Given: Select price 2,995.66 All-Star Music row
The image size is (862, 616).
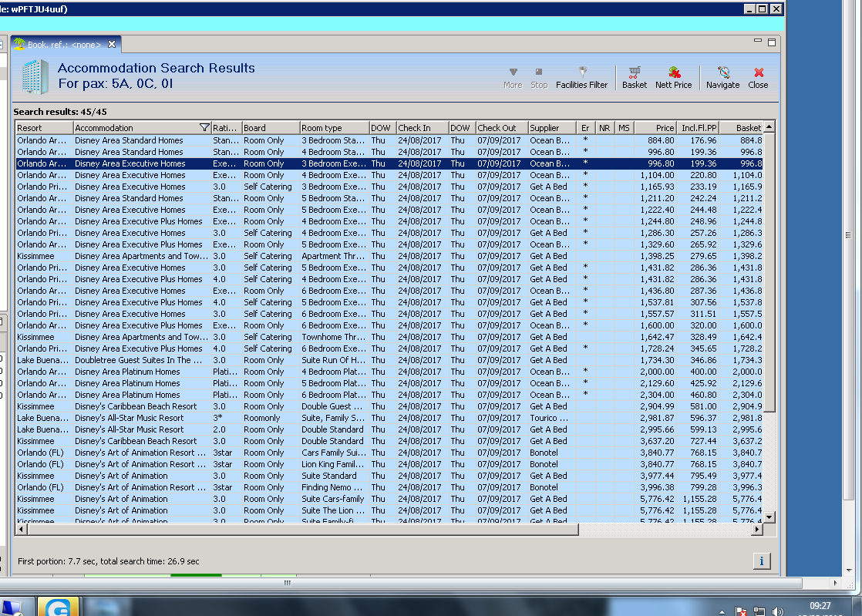Looking at the screenshot, I should tap(389, 429).
